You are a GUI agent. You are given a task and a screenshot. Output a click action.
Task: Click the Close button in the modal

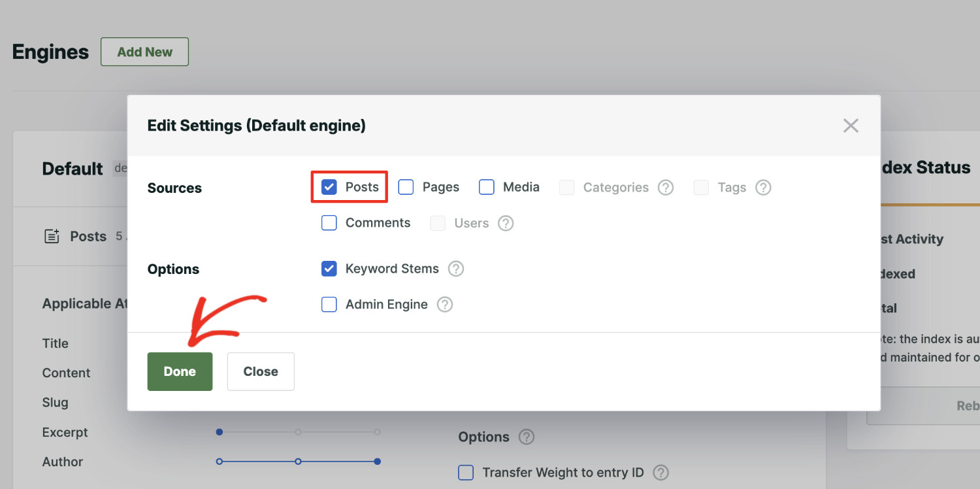pos(261,371)
